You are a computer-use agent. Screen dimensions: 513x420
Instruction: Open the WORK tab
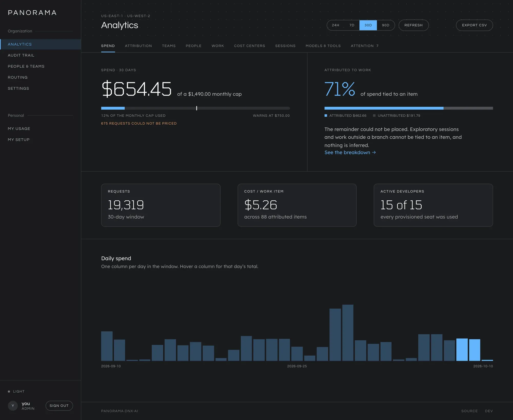218,46
